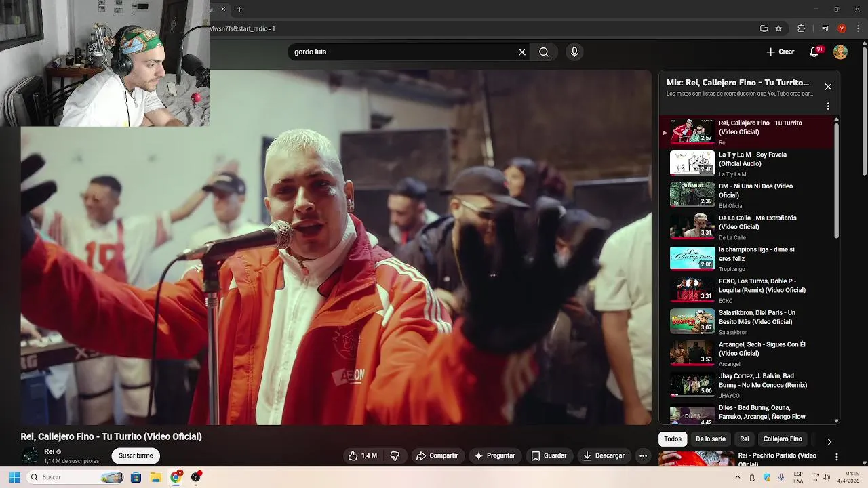Show more filter chips with the right arrow
The image size is (868, 488).
[829, 442]
